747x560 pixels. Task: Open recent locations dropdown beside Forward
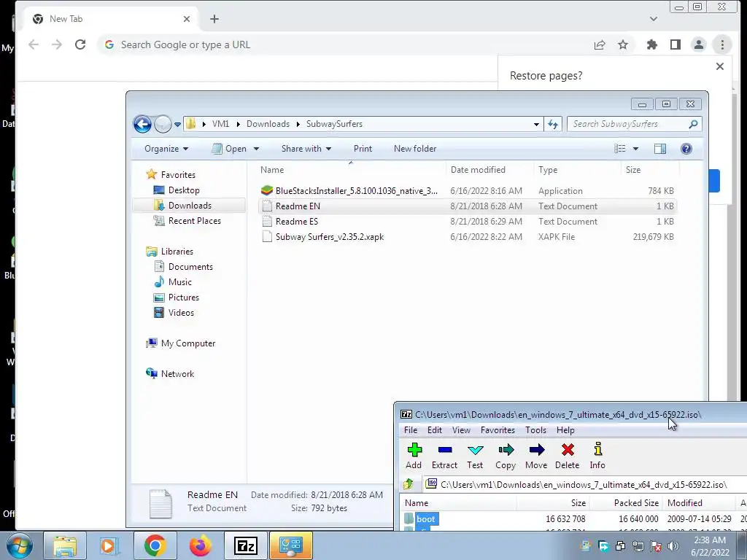pyautogui.click(x=177, y=124)
